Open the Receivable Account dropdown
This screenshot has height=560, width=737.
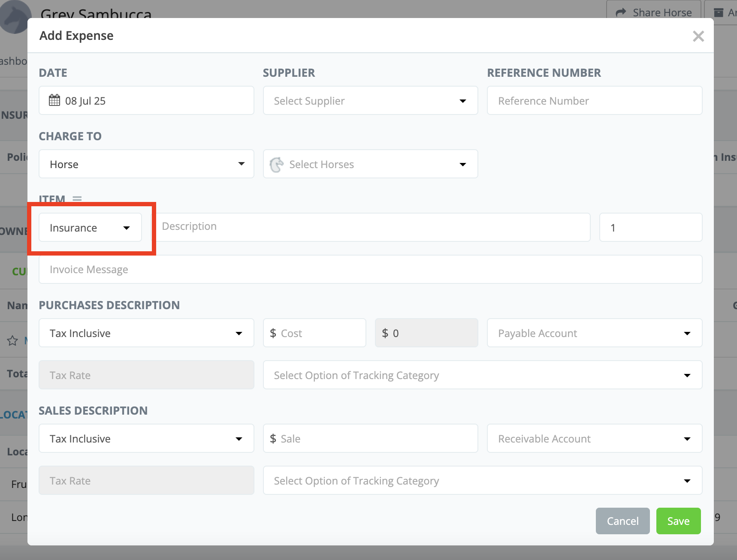click(x=594, y=439)
